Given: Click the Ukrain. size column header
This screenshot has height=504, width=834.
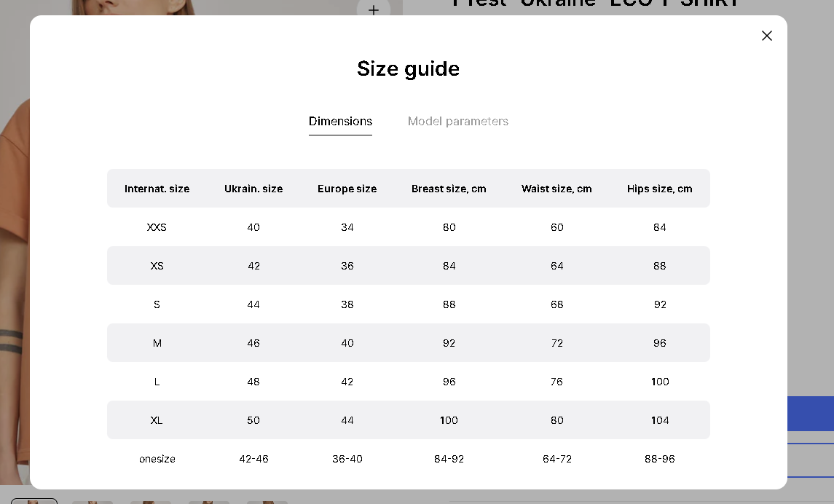Looking at the screenshot, I should [x=253, y=189].
